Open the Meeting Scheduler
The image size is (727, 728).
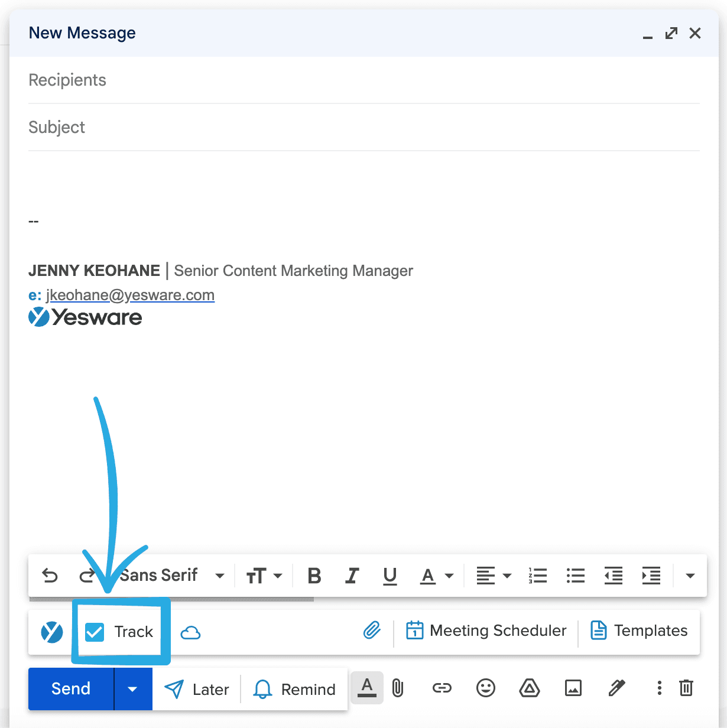click(486, 630)
